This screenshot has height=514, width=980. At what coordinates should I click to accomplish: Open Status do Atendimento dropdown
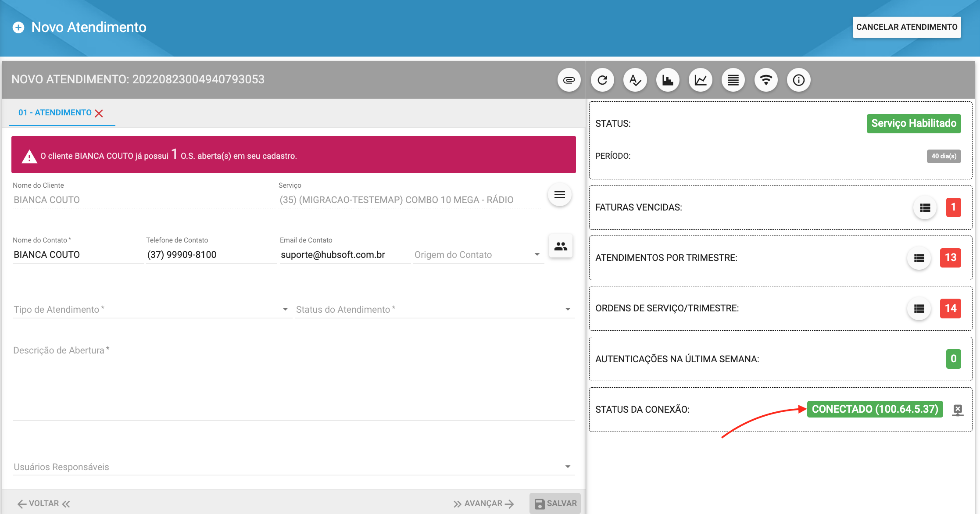coord(434,310)
